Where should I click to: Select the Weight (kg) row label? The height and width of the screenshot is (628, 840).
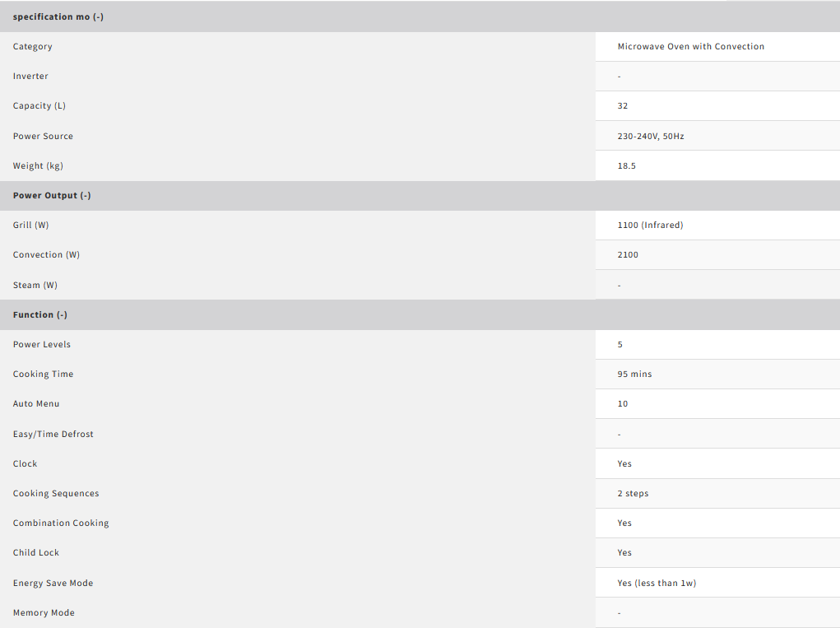[38, 165]
